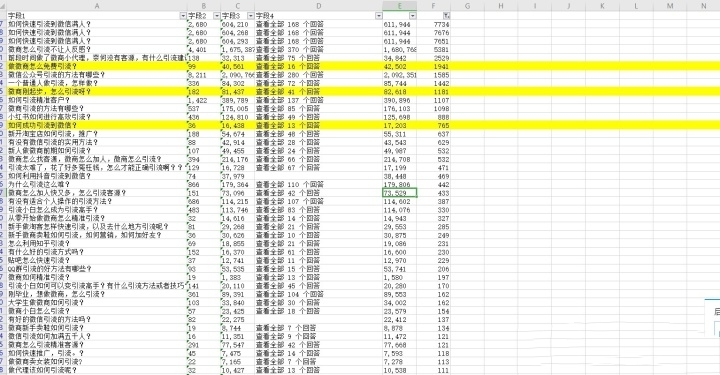Select column E header
The width and height of the screenshot is (720, 375).
(399, 6)
